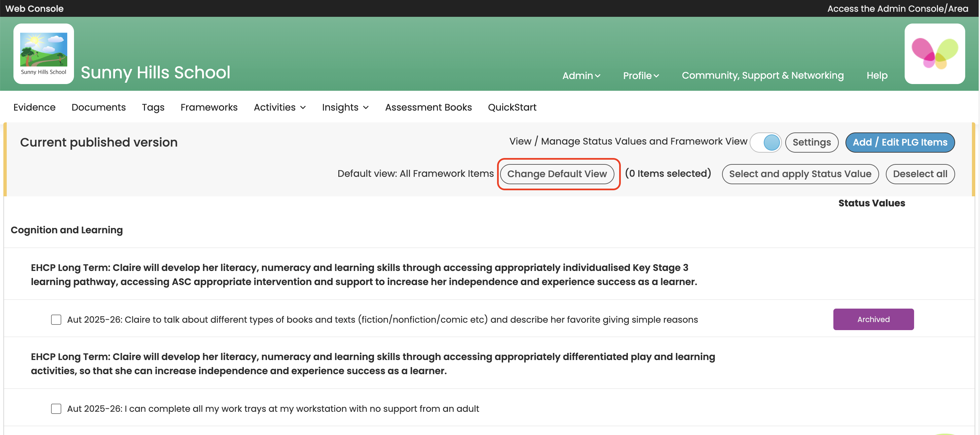The height and width of the screenshot is (435, 980).
Task: Open the Help link in header
Action: [x=877, y=75]
